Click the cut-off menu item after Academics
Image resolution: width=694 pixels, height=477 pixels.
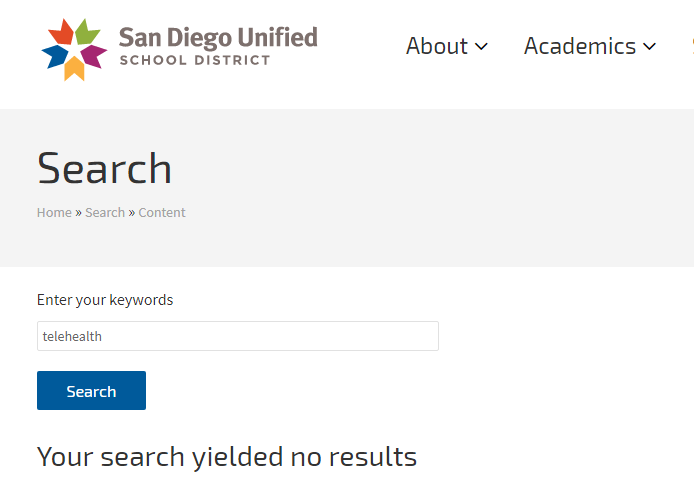coord(690,46)
